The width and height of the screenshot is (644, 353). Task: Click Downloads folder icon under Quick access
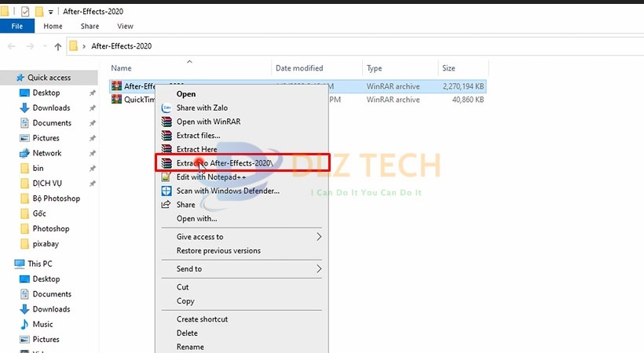[25, 108]
